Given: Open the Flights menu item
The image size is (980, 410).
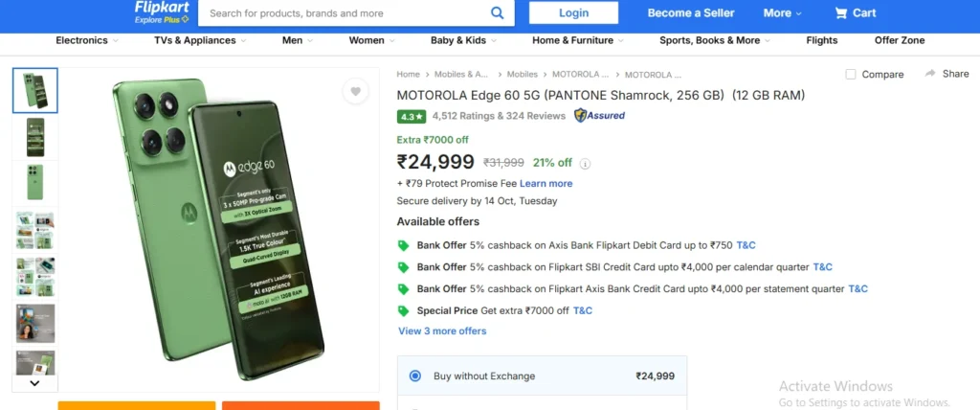Looking at the screenshot, I should pos(821,40).
